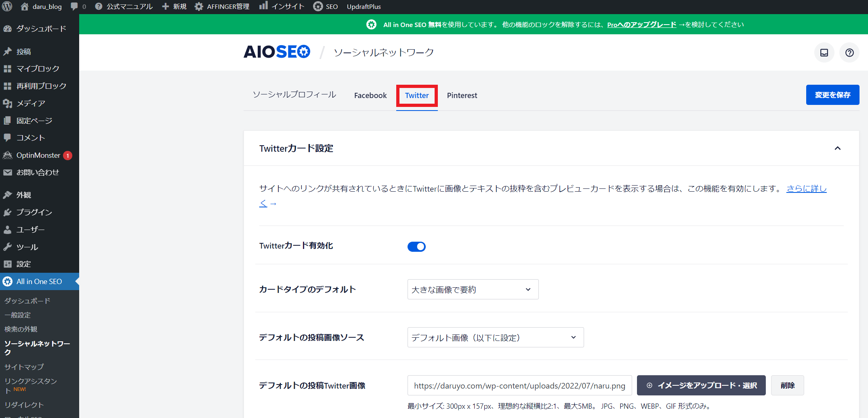Click the Proへのアップグレード link
Viewport: 868px width, 418px height.
[x=641, y=25]
